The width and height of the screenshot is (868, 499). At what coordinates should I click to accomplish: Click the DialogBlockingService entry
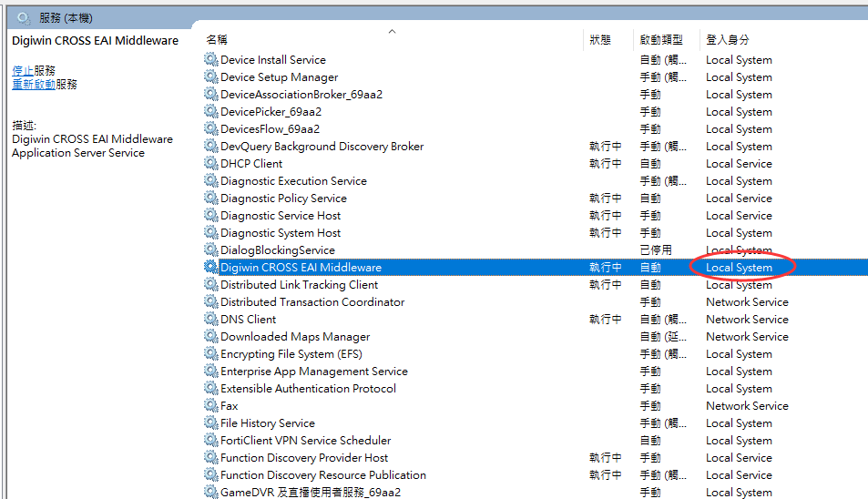(x=278, y=250)
